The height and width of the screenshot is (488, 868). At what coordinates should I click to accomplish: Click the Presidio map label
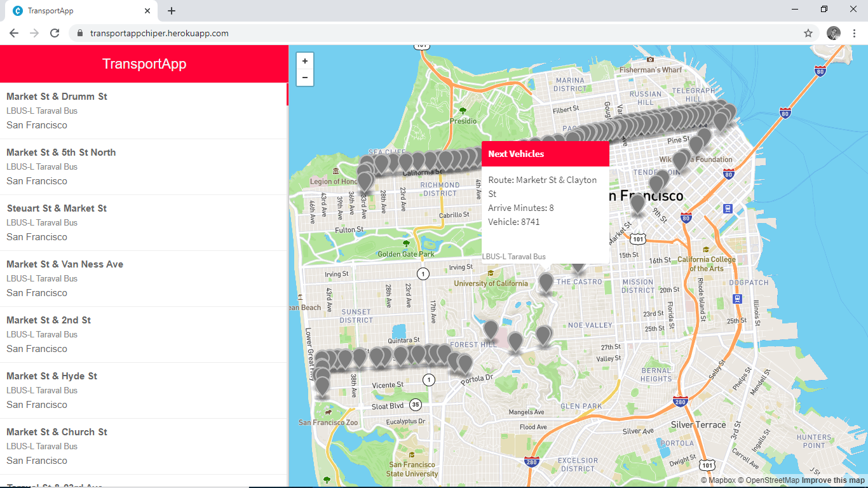pyautogui.click(x=463, y=121)
